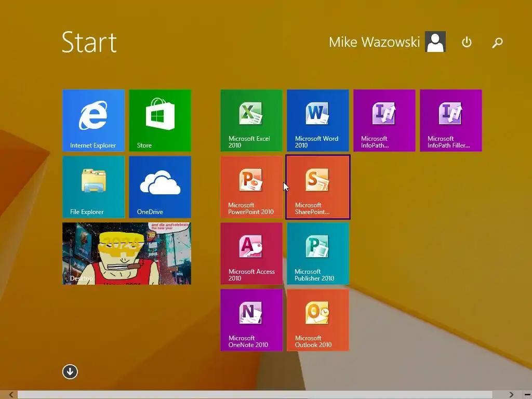Launch the File Explorer tile
The height and width of the screenshot is (399, 532).
click(94, 187)
